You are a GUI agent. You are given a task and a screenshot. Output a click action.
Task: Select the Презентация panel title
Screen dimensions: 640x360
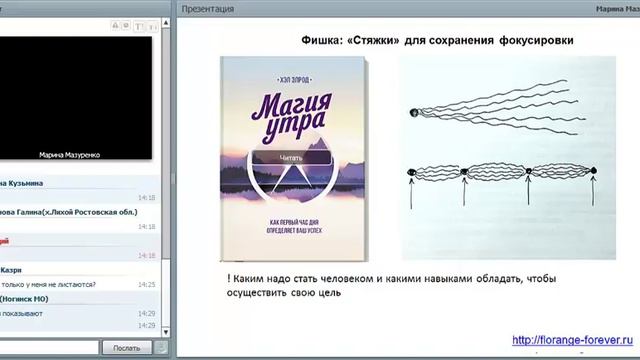pos(208,9)
